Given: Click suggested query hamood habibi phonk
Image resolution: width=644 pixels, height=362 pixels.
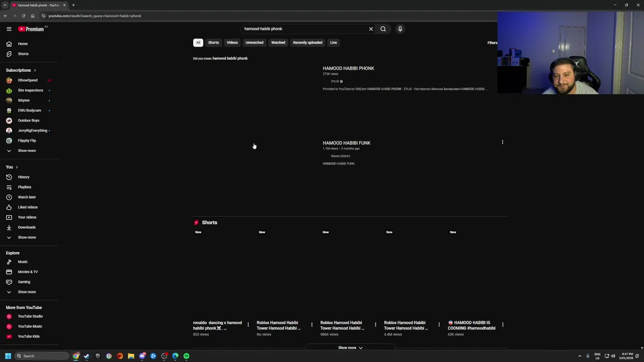Looking at the screenshot, I should pyautogui.click(x=230, y=58).
